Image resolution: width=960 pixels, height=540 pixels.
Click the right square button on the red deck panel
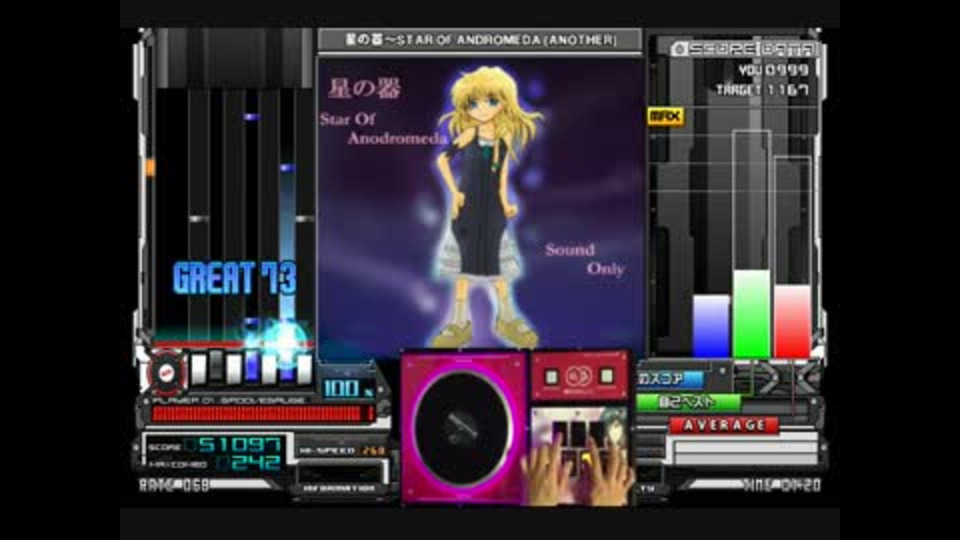tap(606, 376)
